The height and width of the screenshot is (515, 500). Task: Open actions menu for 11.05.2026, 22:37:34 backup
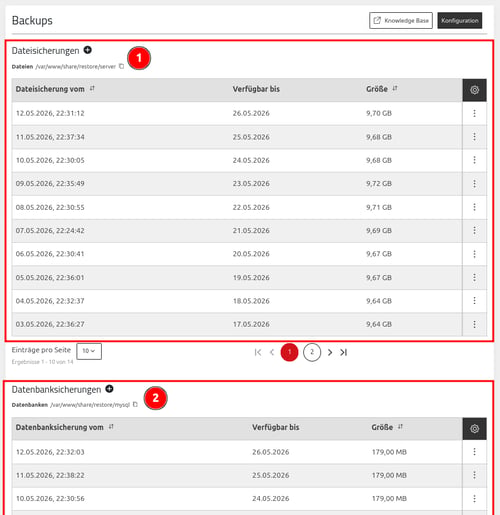point(474,137)
